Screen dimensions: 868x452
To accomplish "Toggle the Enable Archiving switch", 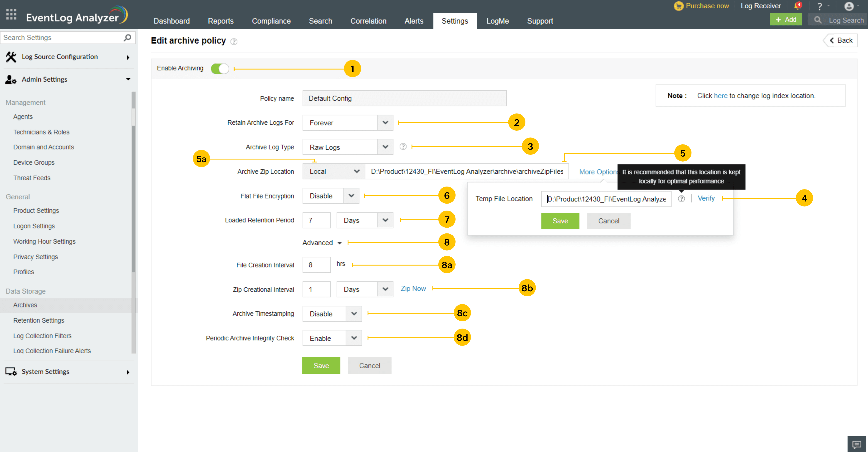I will click(x=220, y=69).
